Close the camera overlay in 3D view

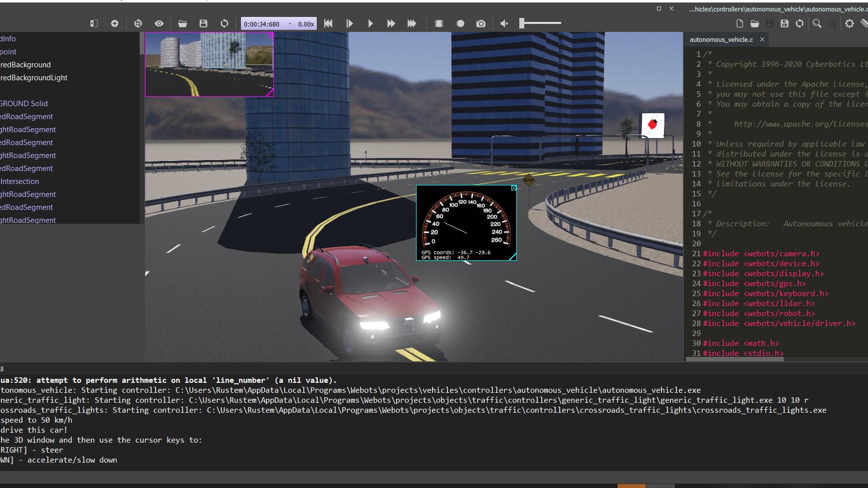(271, 35)
